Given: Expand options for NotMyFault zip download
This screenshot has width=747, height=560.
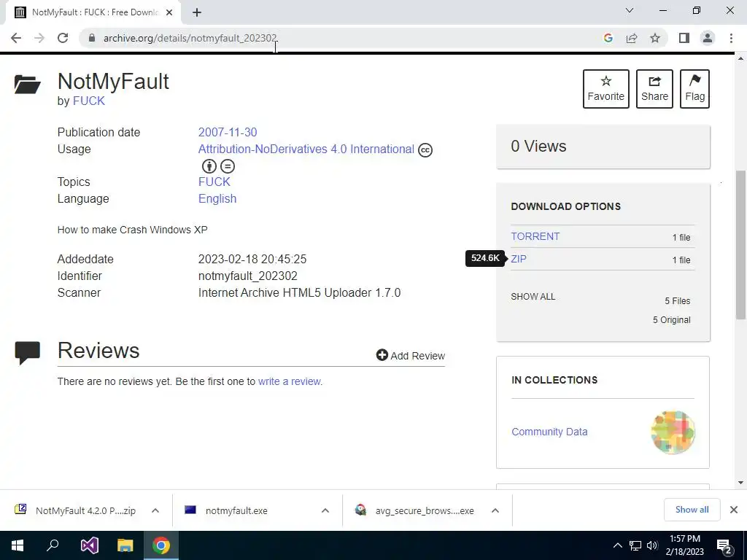Looking at the screenshot, I should 155,510.
